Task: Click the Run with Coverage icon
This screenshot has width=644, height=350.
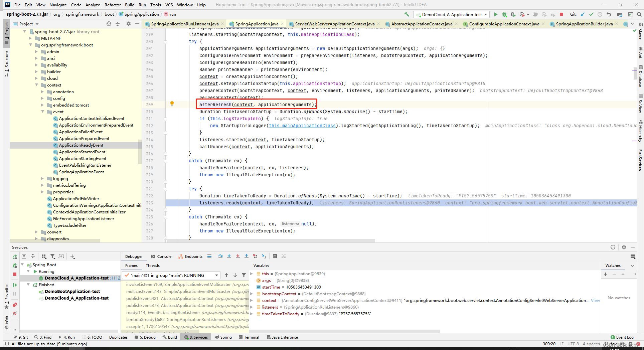Action: click(x=513, y=14)
